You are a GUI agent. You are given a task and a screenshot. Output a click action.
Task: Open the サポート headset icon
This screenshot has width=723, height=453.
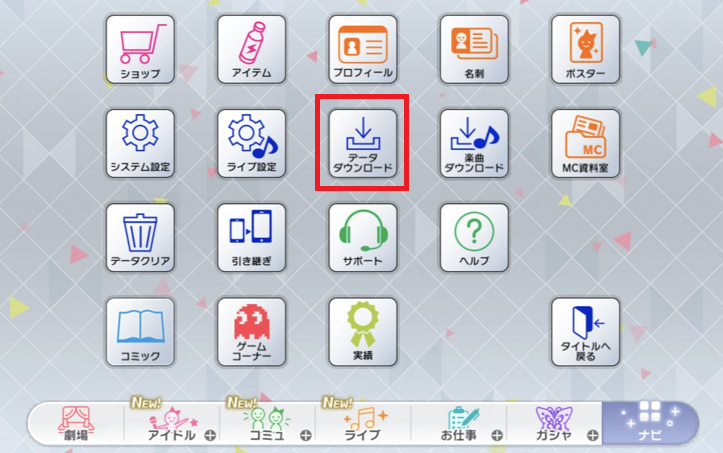(x=363, y=238)
